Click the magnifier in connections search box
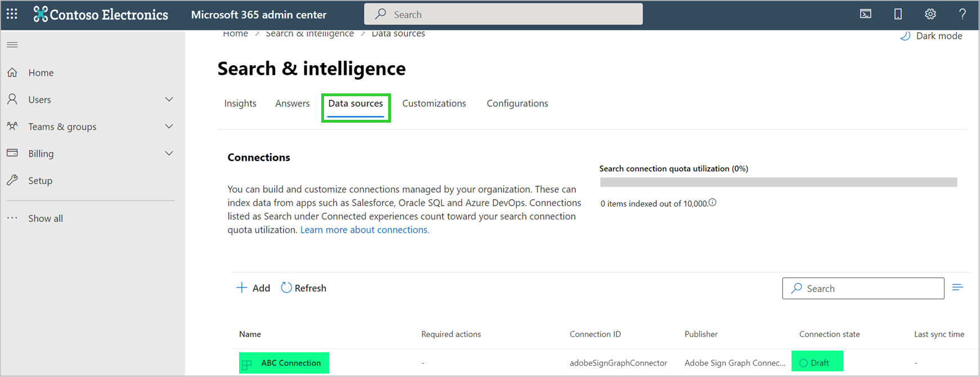 [797, 288]
